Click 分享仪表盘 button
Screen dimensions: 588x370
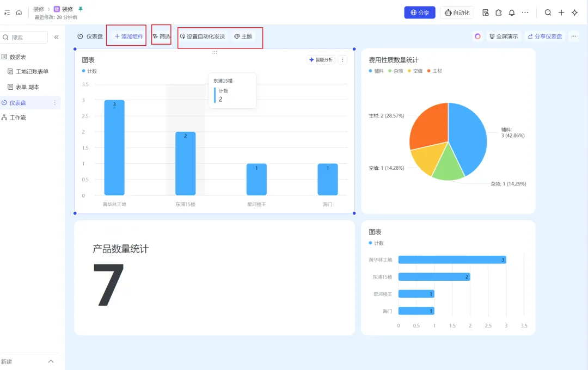(x=544, y=36)
